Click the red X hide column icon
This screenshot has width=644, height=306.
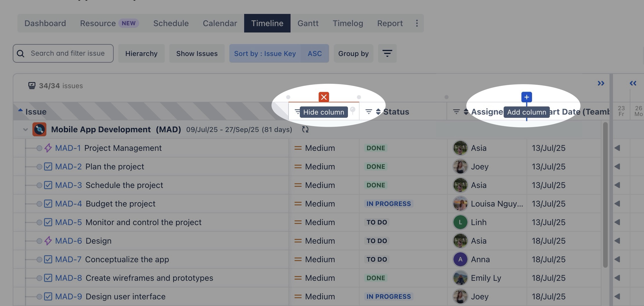(x=324, y=97)
